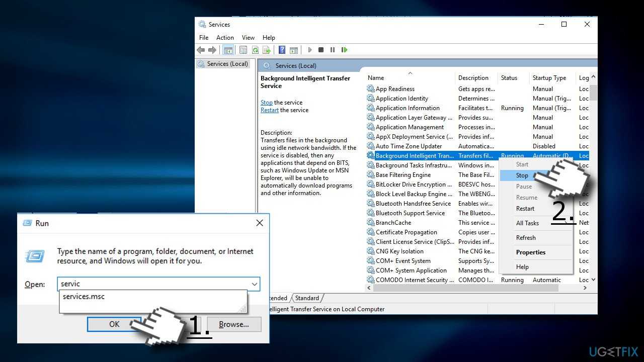Click the Restart Service toolbar icon
The width and height of the screenshot is (644, 362).
tap(345, 50)
